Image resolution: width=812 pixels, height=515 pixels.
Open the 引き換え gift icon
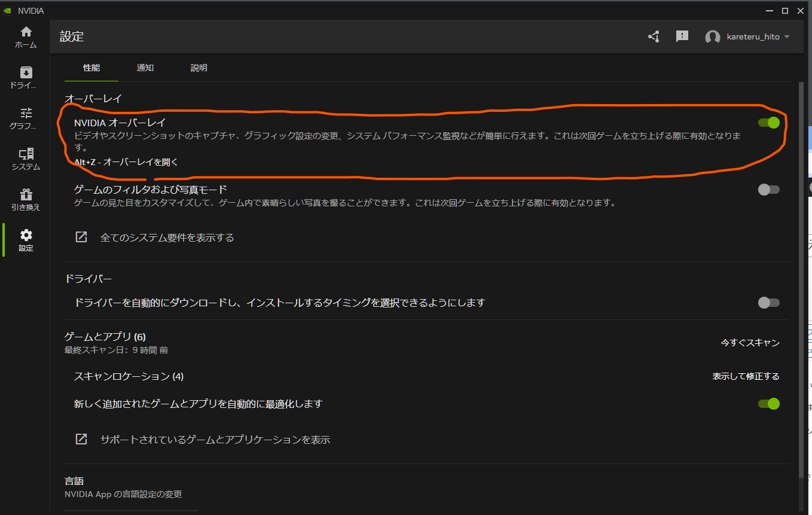point(26,194)
